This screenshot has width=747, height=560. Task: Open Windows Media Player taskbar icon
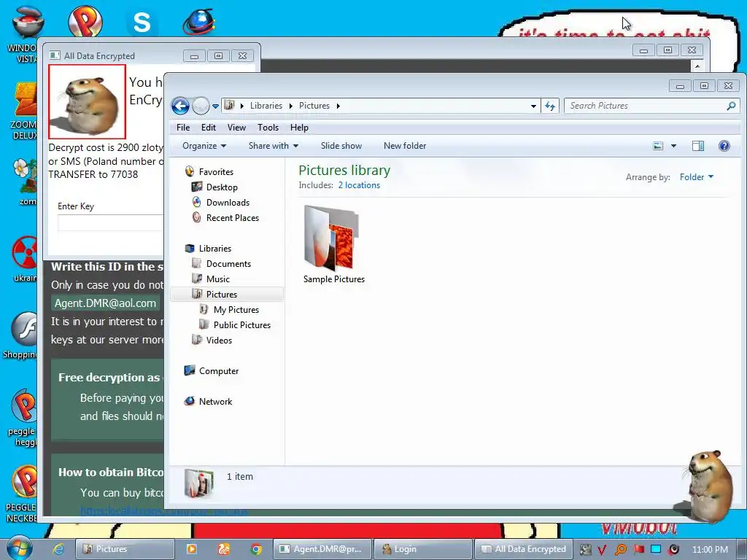point(192,548)
